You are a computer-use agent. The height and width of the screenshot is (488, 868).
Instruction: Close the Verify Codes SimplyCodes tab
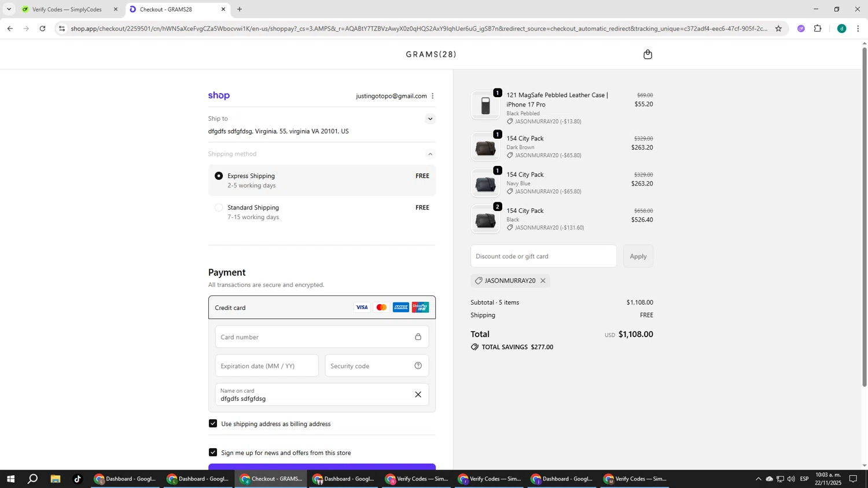(115, 9)
